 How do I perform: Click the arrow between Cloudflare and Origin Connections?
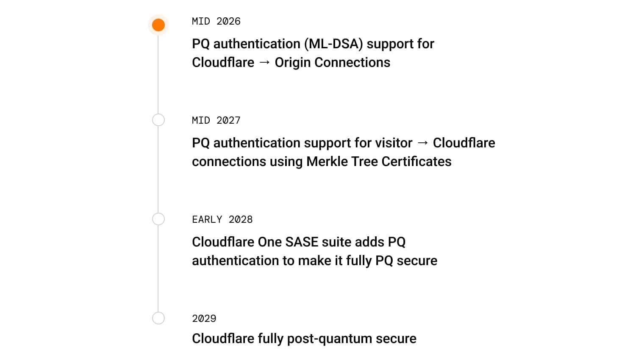tap(264, 63)
